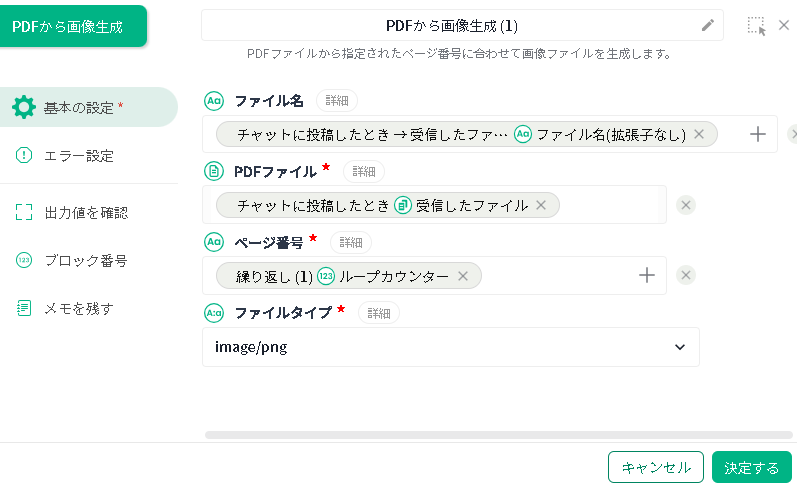Open the 基本の設定 tab

pos(88,107)
